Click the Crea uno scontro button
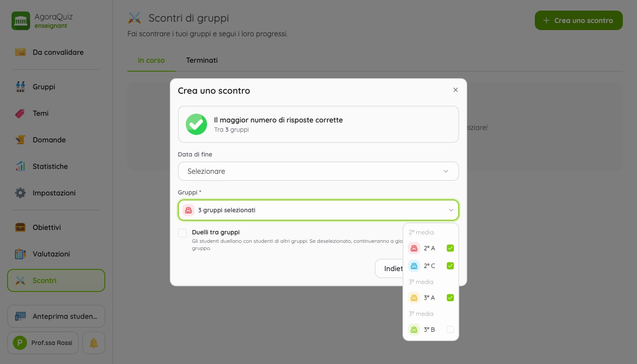 tap(579, 20)
